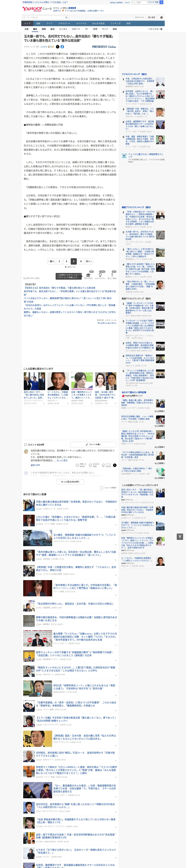Select the 経済 category in sub-navigation
Viewport: 186px width, 868px height.
[x=52, y=29]
